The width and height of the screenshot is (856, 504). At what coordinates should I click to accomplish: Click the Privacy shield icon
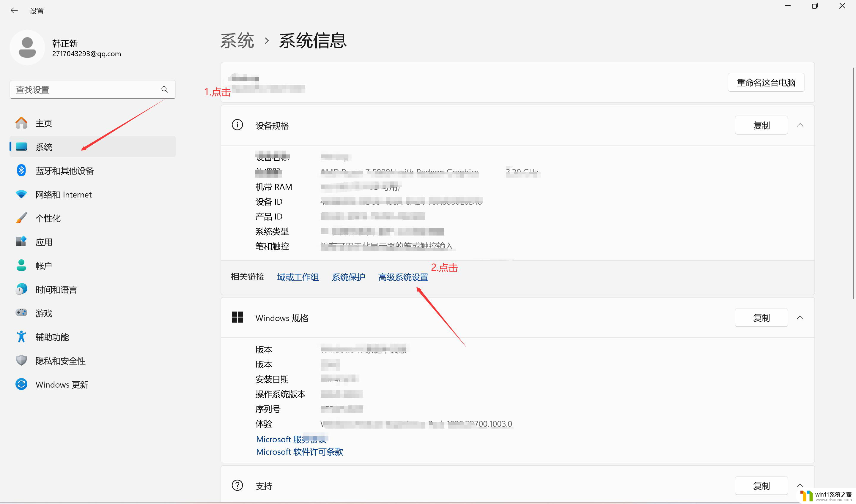pos(21,361)
